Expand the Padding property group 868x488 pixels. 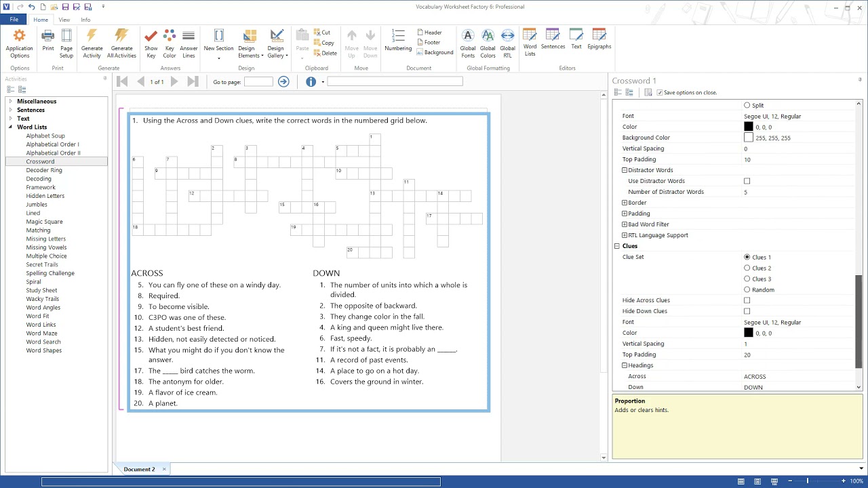point(625,213)
